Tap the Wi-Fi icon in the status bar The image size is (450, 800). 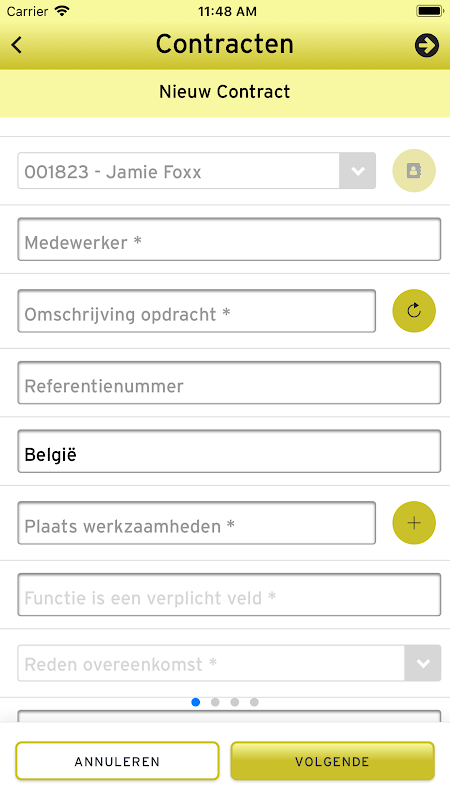62,11
